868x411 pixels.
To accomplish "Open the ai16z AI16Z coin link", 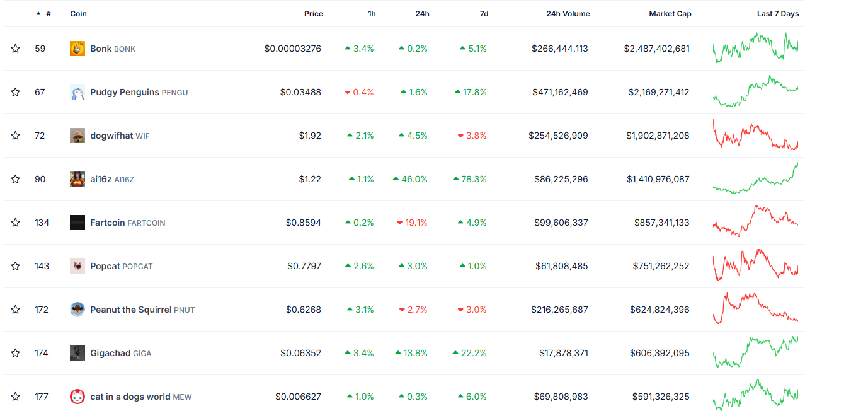I will tap(112, 179).
